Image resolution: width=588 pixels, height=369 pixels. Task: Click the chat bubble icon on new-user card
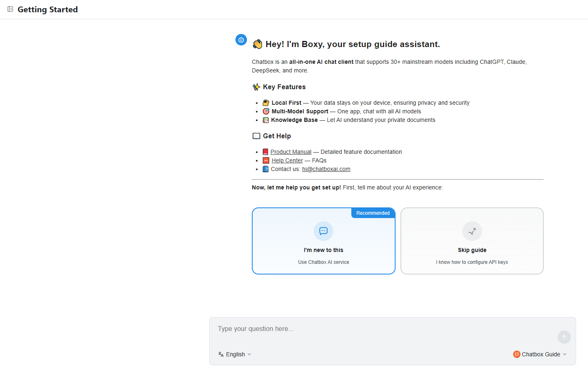coord(323,231)
